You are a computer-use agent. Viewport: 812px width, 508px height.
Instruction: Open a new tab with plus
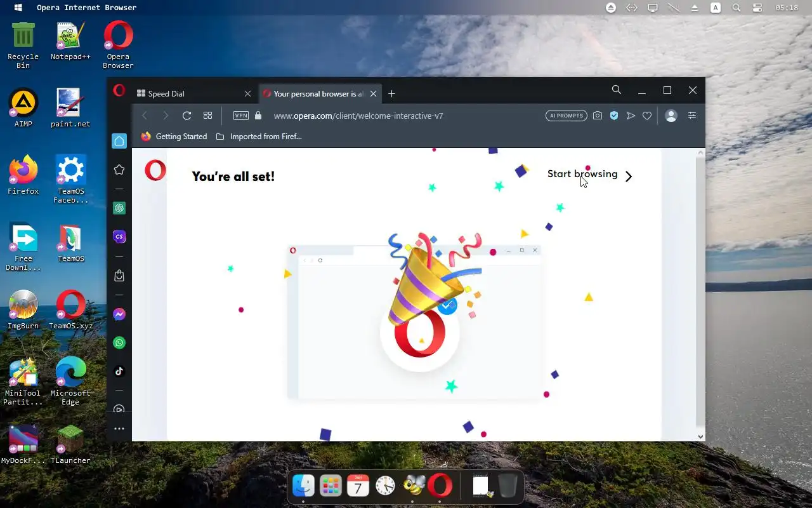pos(391,93)
